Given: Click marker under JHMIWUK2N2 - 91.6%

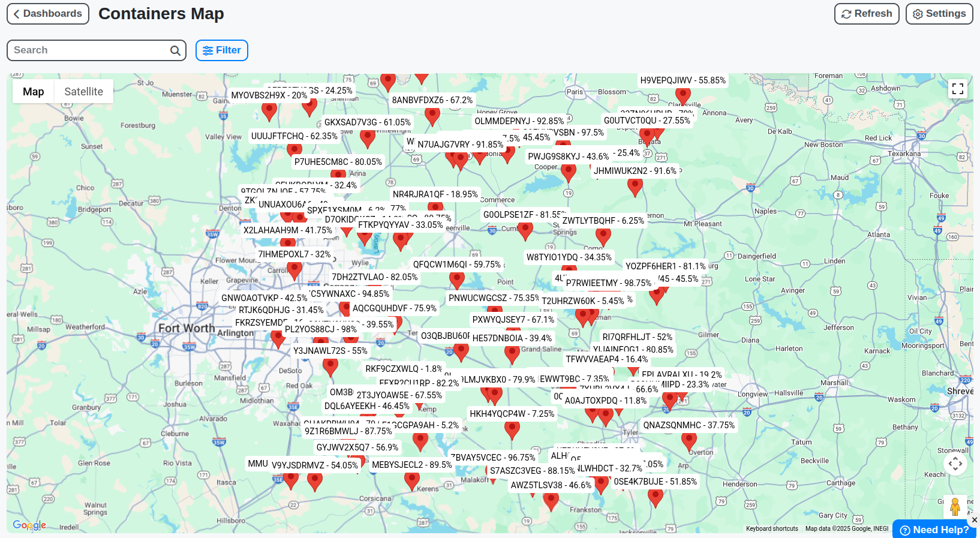Looking at the screenshot, I should pyautogui.click(x=635, y=187).
